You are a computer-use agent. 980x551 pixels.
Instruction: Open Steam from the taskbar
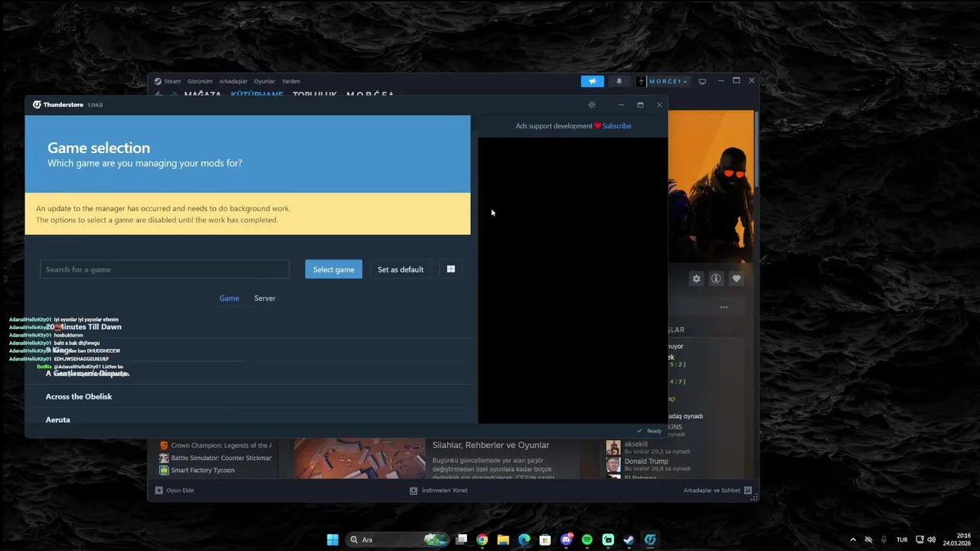629,540
